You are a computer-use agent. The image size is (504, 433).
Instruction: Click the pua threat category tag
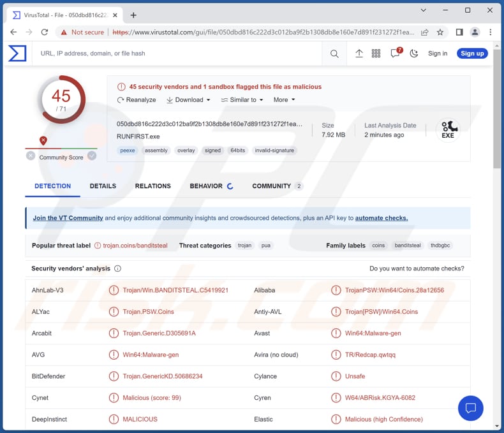265,246
